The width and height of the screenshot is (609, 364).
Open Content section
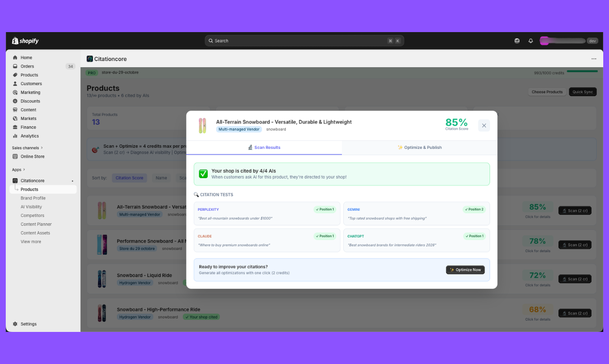click(x=28, y=110)
